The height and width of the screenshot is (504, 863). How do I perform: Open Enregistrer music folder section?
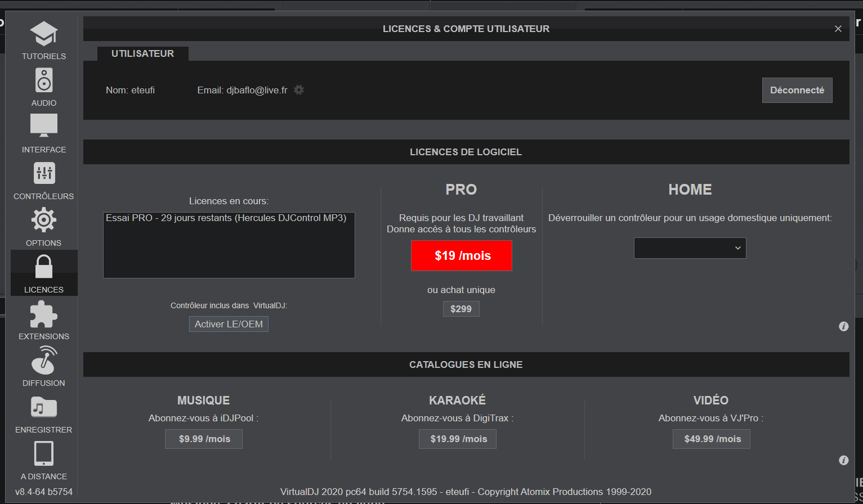(x=44, y=413)
